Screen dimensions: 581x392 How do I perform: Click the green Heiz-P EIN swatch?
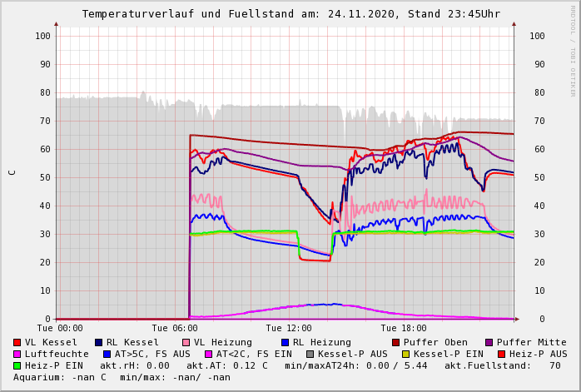pyautogui.click(x=17, y=365)
